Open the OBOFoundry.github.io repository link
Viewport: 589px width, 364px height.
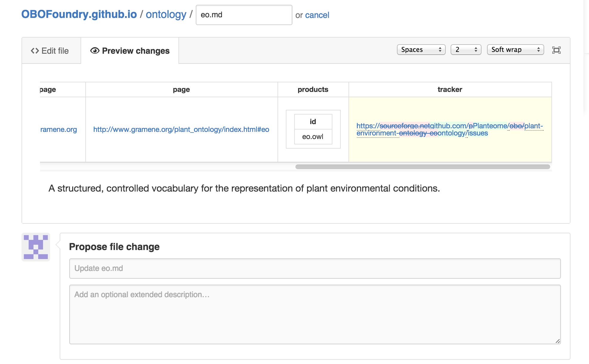(79, 14)
